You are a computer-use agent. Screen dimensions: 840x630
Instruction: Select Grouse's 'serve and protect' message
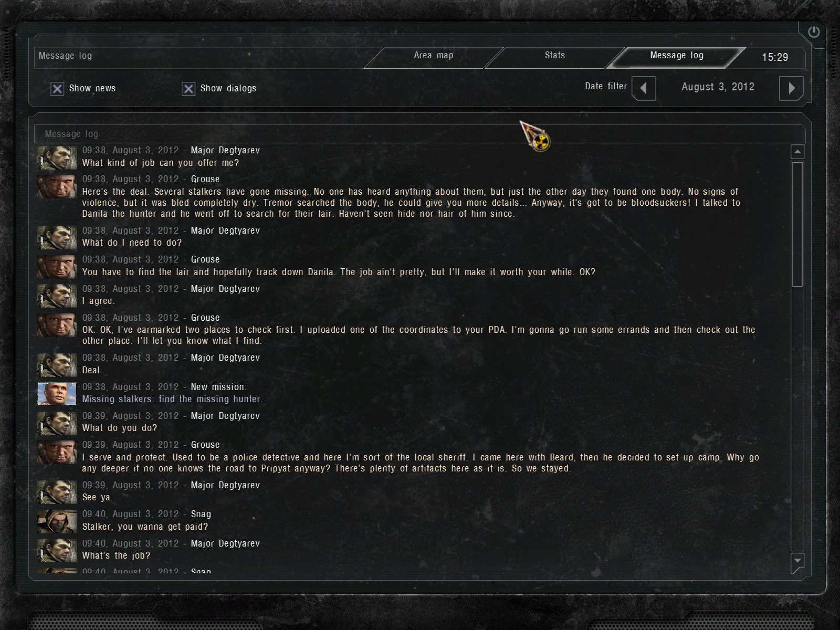point(421,463)
